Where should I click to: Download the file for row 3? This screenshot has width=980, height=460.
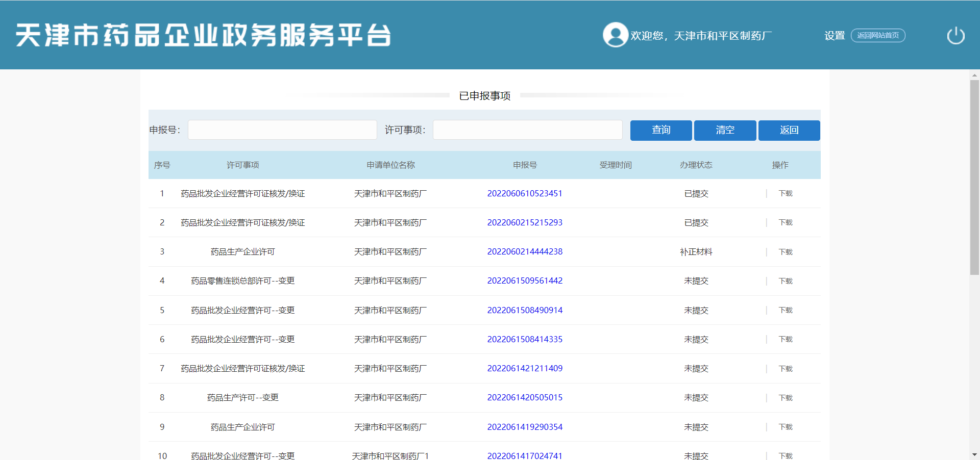tap(785, 252)
